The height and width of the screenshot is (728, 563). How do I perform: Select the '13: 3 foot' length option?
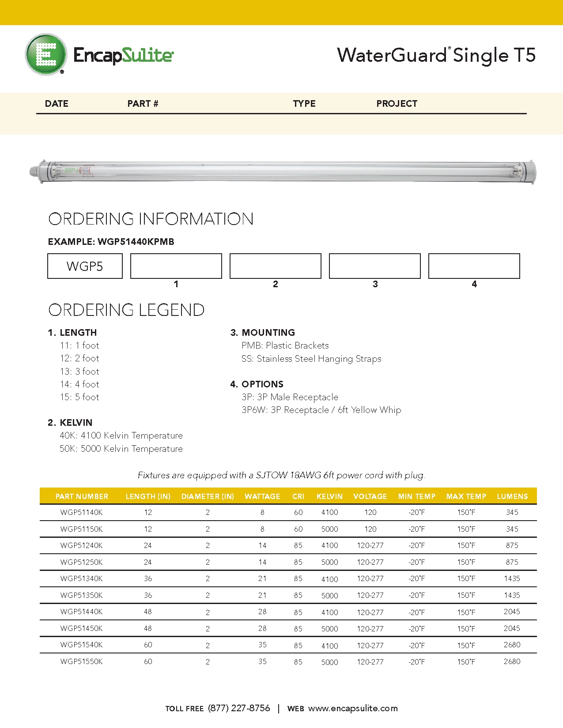tap(79, 372)
